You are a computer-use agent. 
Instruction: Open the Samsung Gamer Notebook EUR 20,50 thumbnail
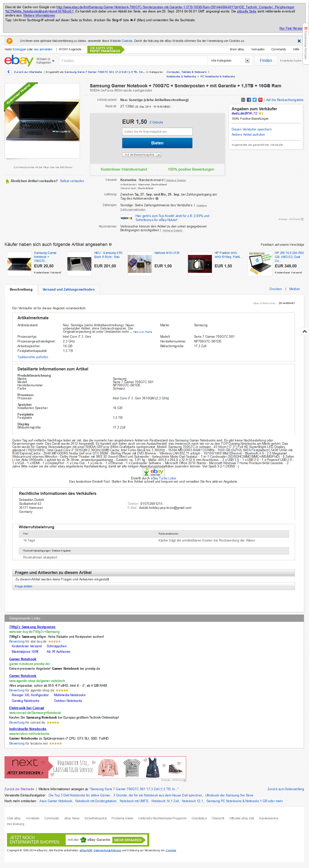click(x=19, y=264)
